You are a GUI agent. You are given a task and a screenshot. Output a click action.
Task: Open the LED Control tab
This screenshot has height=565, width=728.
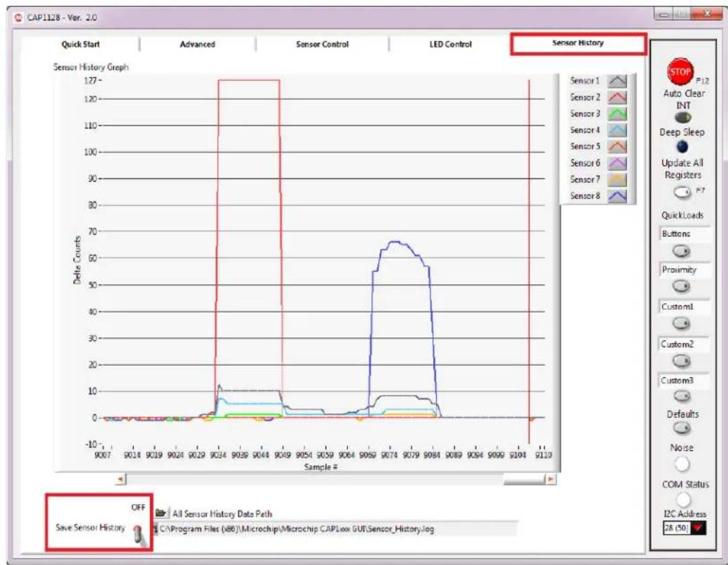[x=450, y=44]
